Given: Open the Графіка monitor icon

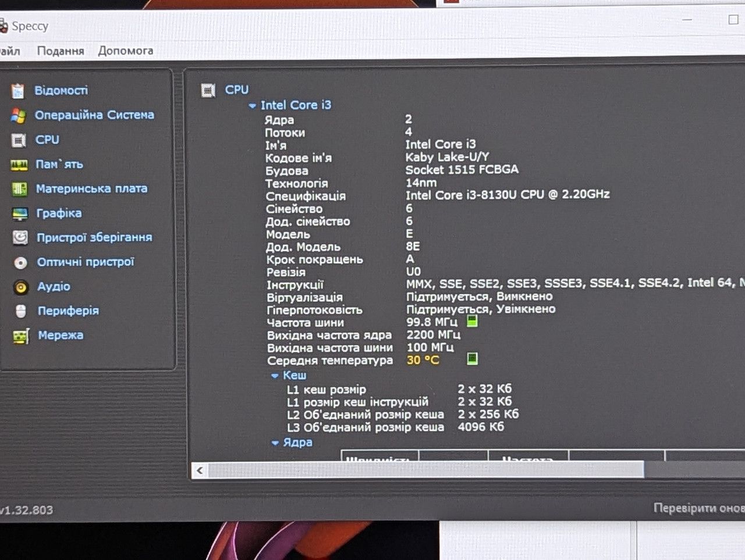Looking at the screenshot, I should click(20, 214).
